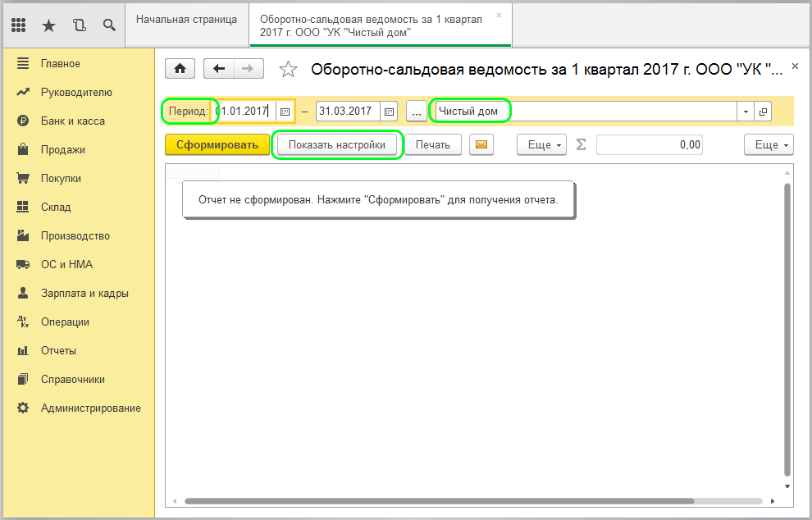Switch to Начальная страница tab
Image resolution: width=812 pixels, height=520 pixels.
tap(186, 19)
